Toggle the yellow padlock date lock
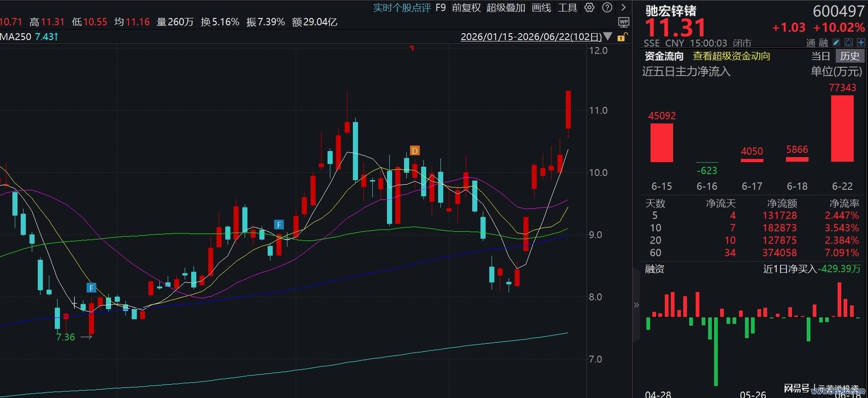 [622, 37]
